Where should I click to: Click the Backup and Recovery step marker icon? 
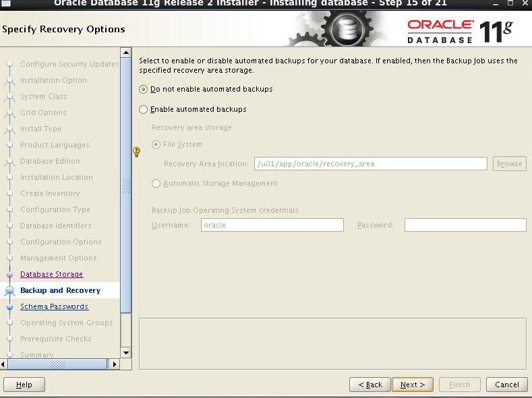coord(10,290)
